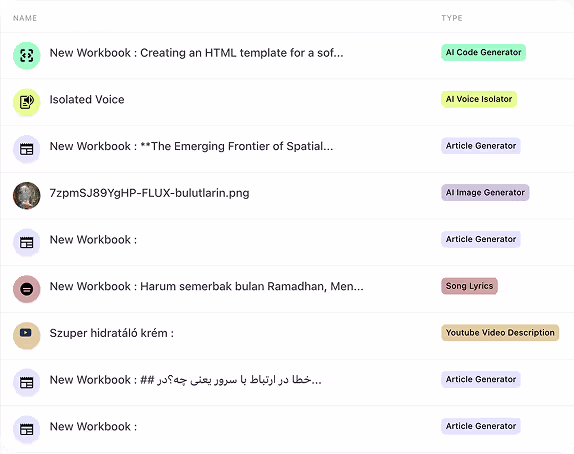Open the New Workbook with Persian title
574x454 pixels.
pyautogui.click(x=186, y=380)
